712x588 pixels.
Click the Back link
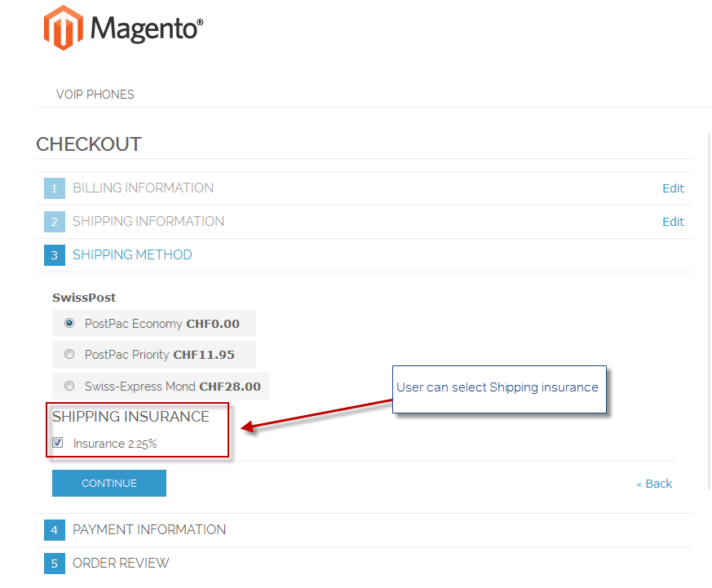654,484
